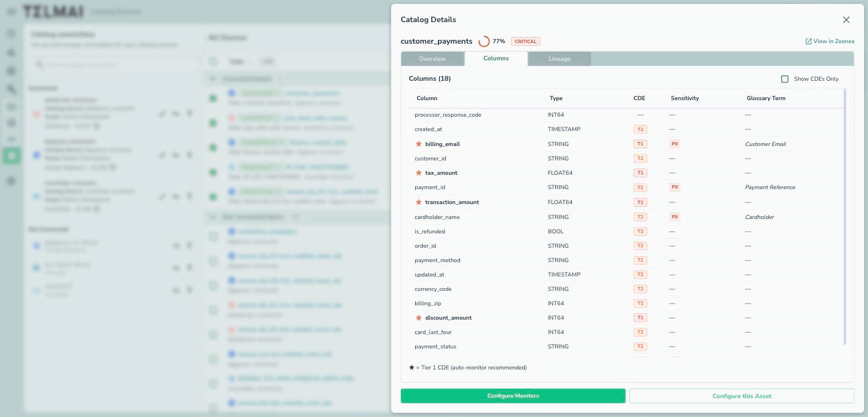
Task: Select the tax_amount column name
Action: 441,173
